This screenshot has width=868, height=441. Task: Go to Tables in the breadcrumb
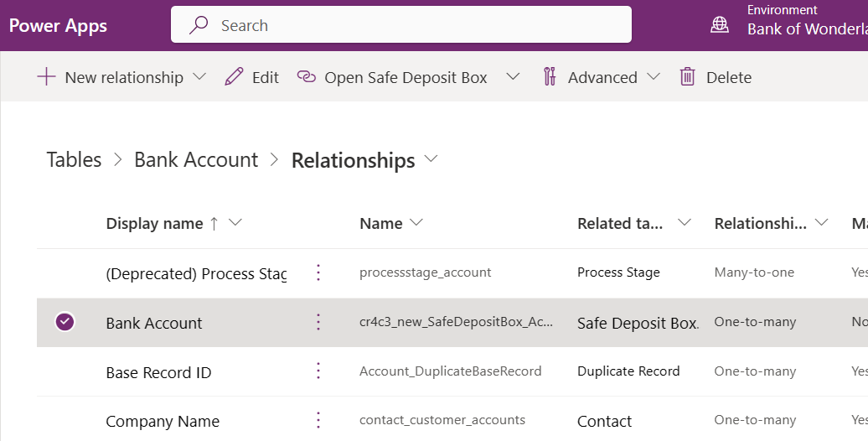click(75, 159)
